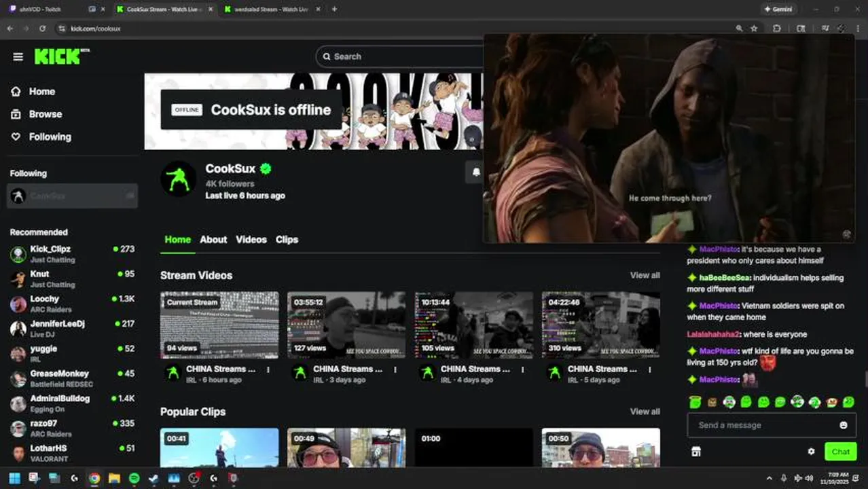The height and width of the screenshot is (489, 868).
Task: Click the control in the video's bottom-right corner
Action: pos(846,234)
